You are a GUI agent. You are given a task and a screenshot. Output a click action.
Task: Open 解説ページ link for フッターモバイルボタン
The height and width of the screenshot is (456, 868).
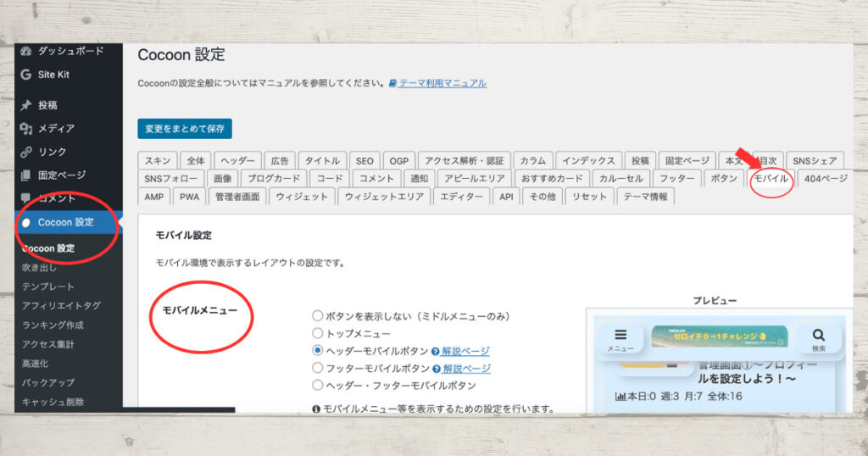click(467, 369)
